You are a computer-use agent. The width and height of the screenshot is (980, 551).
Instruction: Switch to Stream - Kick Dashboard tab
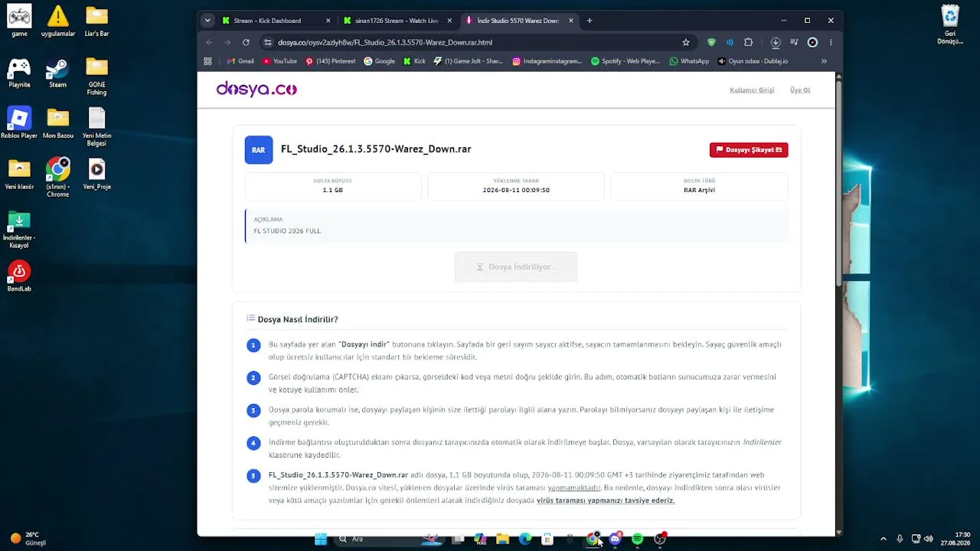276,21
